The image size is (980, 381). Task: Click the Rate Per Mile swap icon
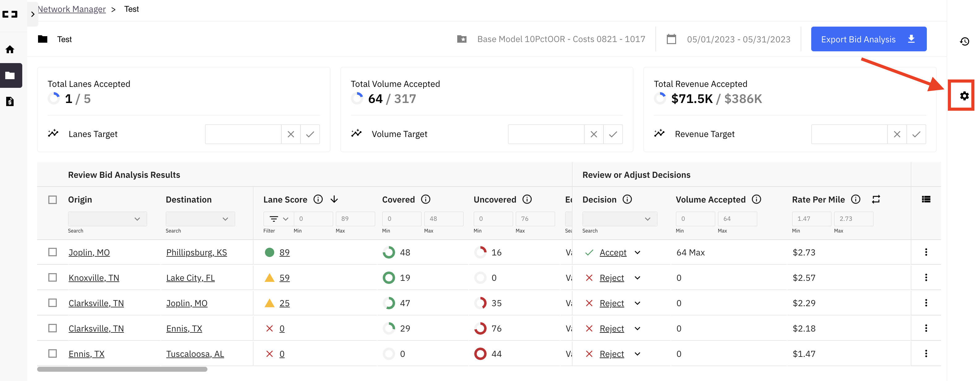(x=876, y=199)
